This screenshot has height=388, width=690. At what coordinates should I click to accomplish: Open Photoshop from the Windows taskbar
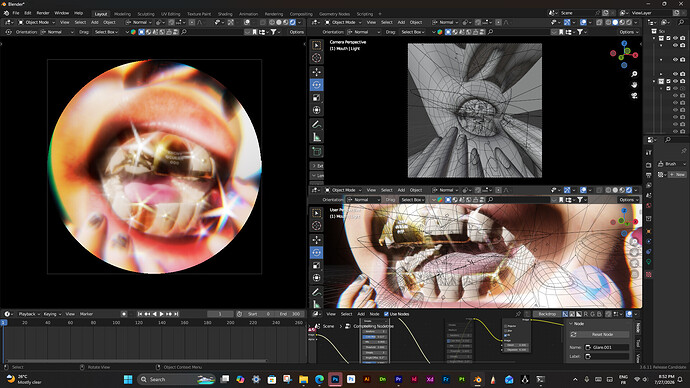tap(335, 379)
